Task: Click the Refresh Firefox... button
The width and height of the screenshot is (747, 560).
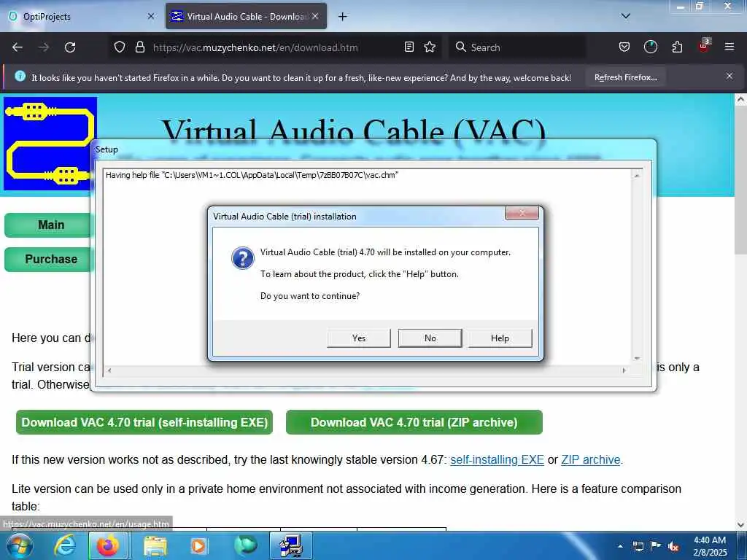Action: click(625, 77)
